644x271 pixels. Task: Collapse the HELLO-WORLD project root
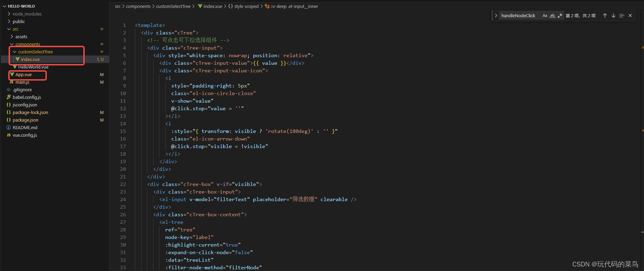4,6
